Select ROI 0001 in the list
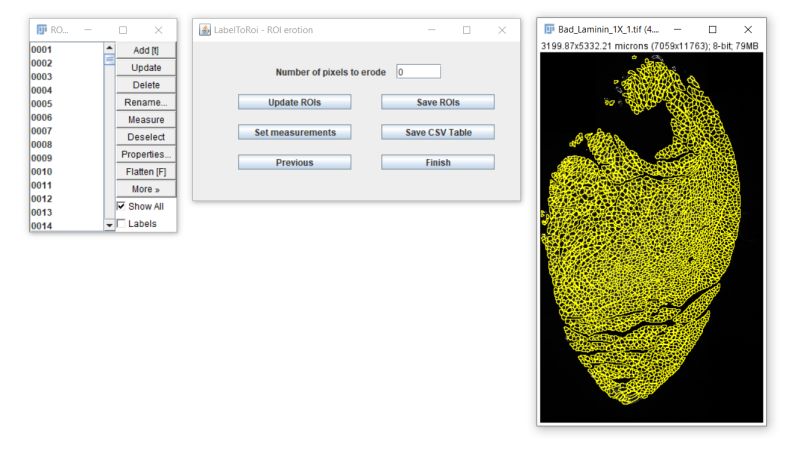Image resolution: width=800 pixels, height=454 pixels. click(66, 49)
